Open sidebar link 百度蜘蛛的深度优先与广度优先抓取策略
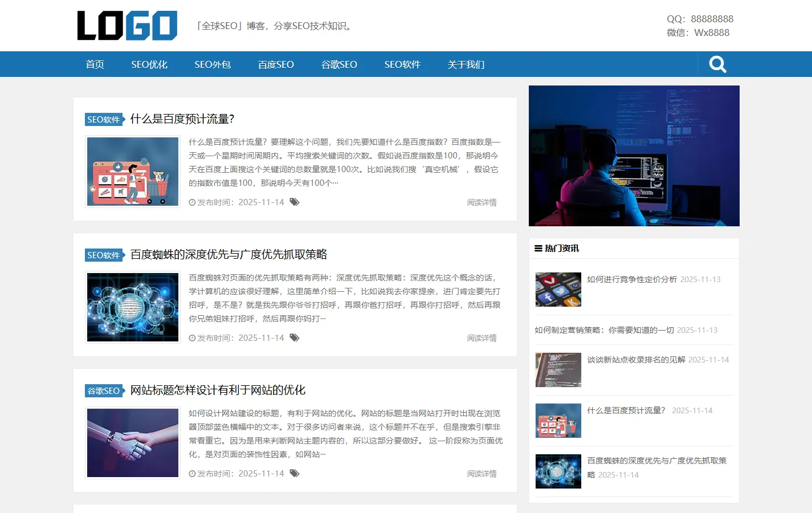Screen dimensions: 812x513 (x=657, y=467)
